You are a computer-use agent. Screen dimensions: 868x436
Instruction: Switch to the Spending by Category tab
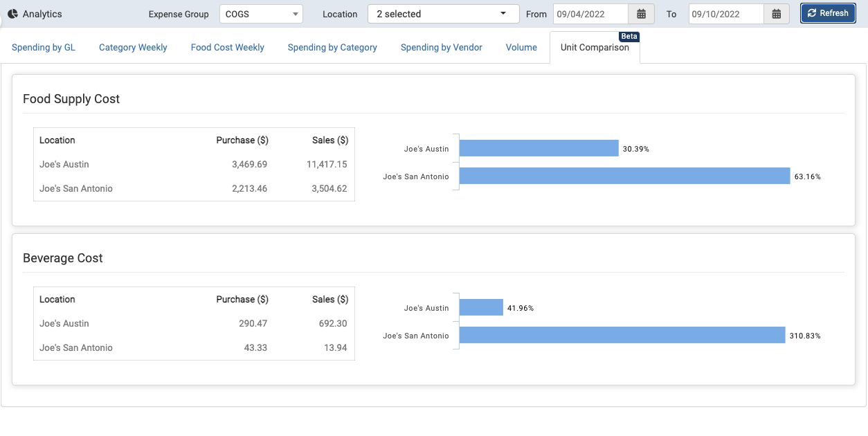point(332,47)
